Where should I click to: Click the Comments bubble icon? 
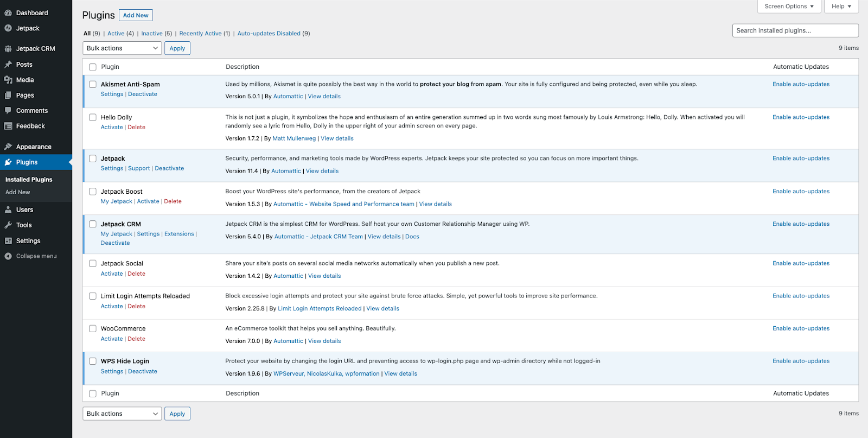(8, 111)
